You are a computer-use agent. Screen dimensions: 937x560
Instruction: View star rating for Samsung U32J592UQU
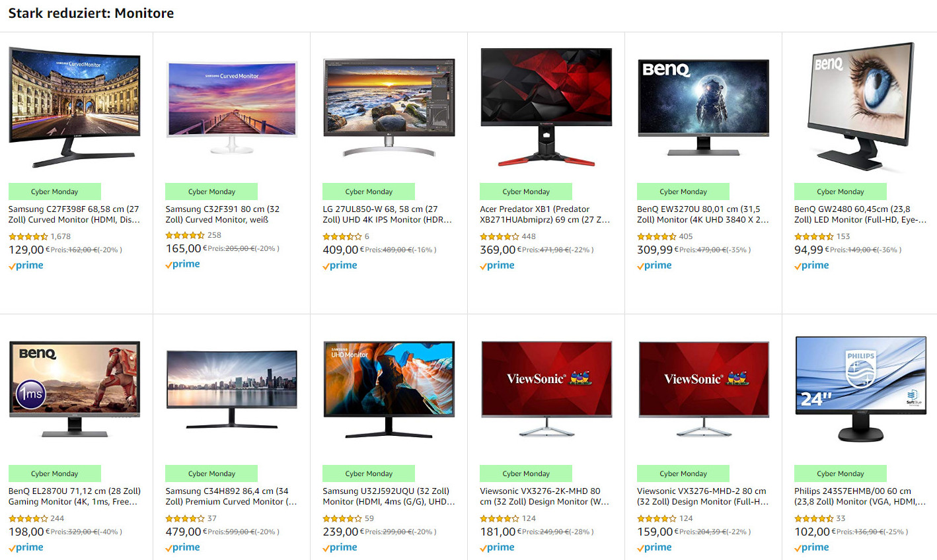(x=342, y=518)
